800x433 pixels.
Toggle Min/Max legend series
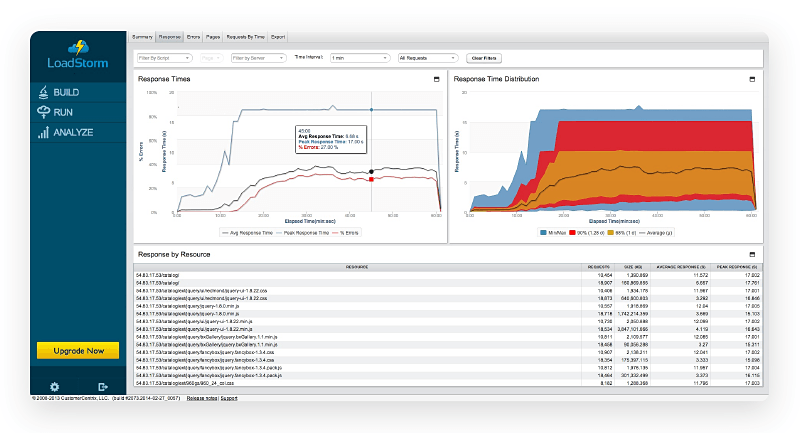553,233
